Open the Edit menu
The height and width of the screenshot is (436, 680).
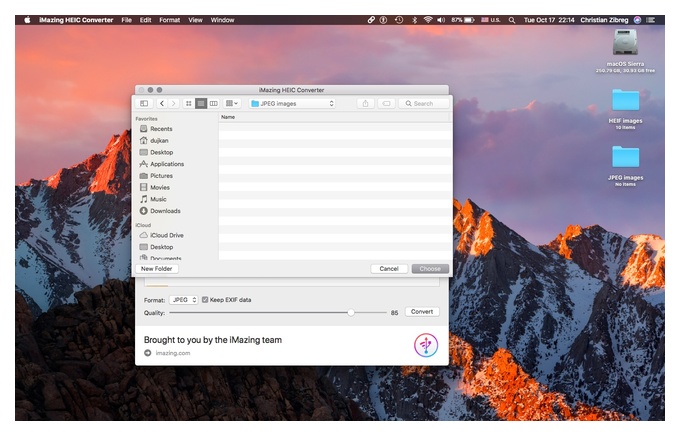click(146, 20)
